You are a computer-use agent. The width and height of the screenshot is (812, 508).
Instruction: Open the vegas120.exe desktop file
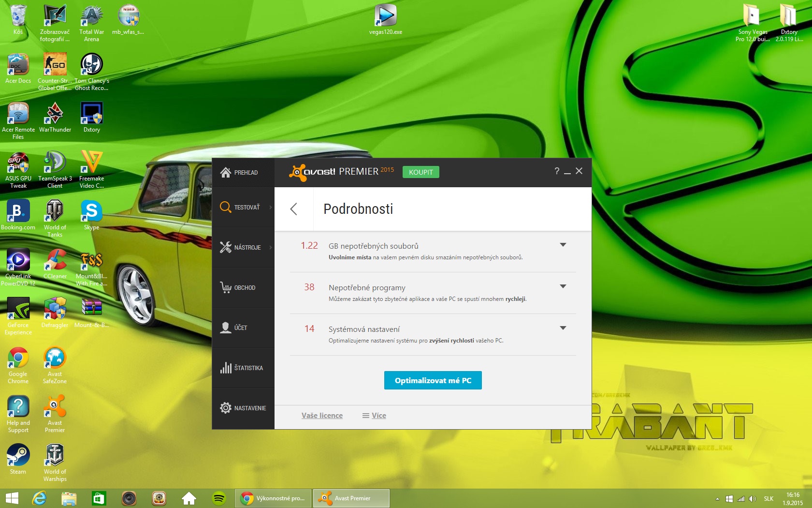(386, 20)
